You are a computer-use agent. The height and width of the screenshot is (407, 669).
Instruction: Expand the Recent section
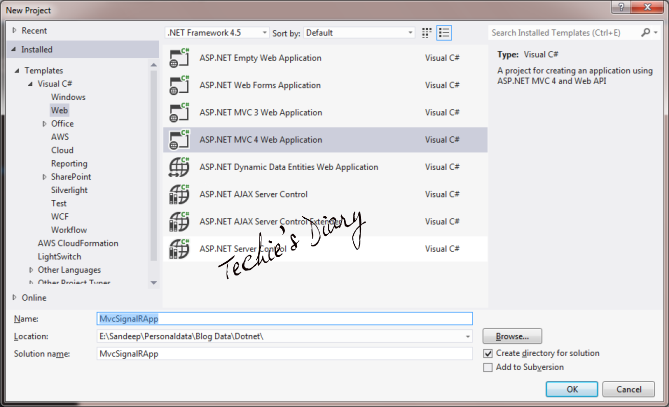pyautogui.click(x=14, y=31)
